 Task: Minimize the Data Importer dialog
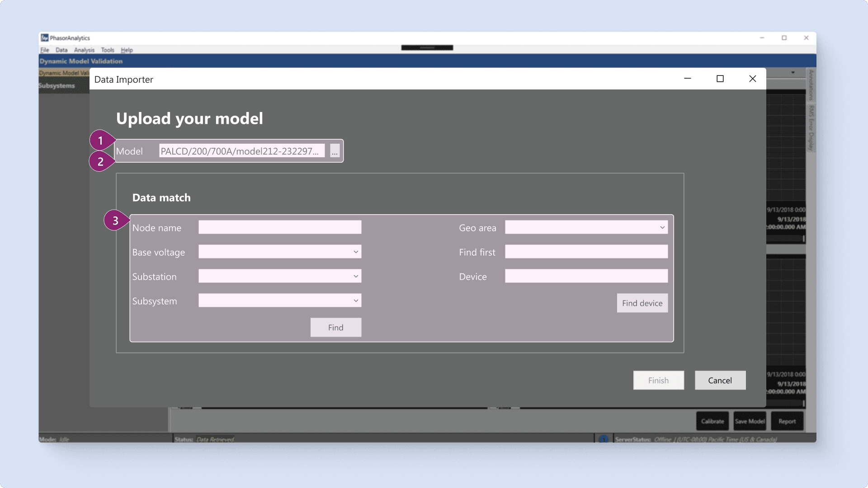click(687, 79)
